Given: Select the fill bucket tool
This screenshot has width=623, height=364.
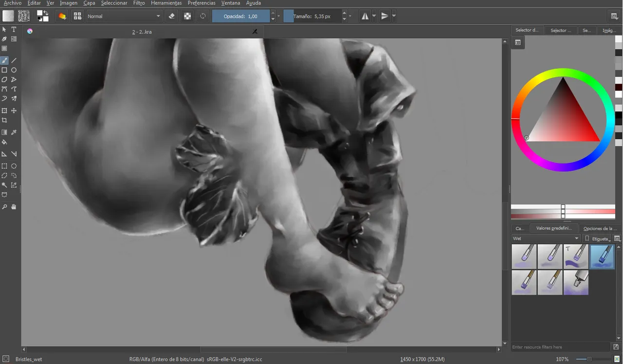Looking at the screenshot, I should coord(4,142).
